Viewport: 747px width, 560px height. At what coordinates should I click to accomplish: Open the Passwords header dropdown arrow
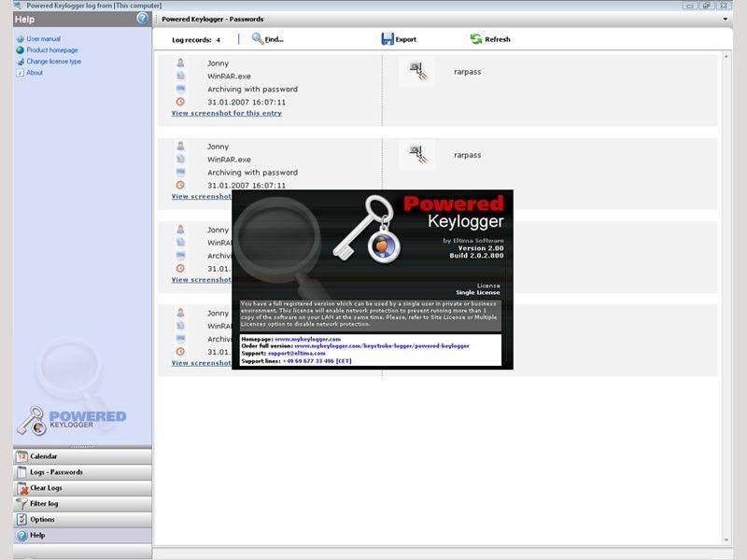(726, 19)
